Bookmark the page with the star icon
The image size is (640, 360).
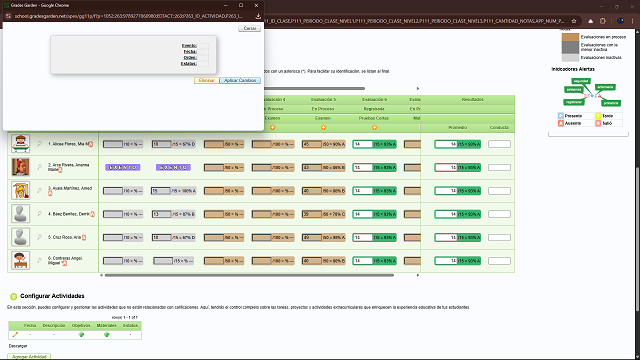574,21
